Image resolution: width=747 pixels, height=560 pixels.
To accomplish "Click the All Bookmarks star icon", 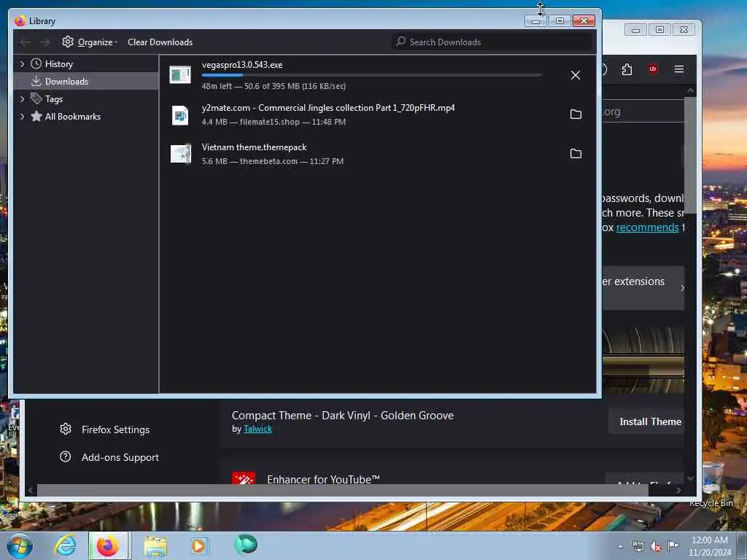I will tap(36, 116).
